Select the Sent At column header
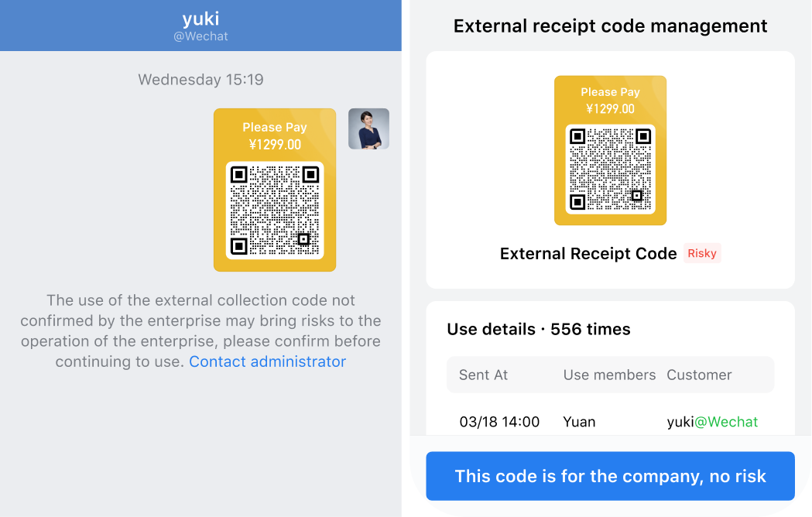812x517 pixels. click(483, 375)
